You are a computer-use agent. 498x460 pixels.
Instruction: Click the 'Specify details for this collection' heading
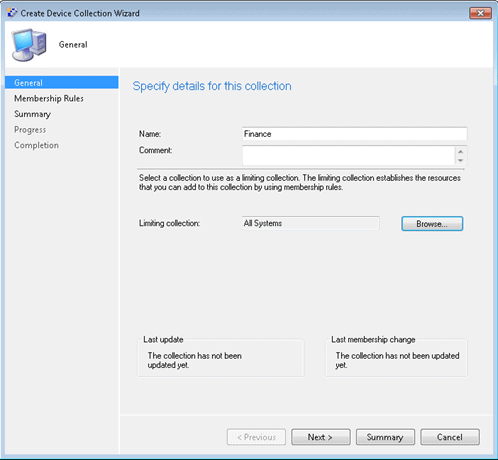(x=212, y=86)
